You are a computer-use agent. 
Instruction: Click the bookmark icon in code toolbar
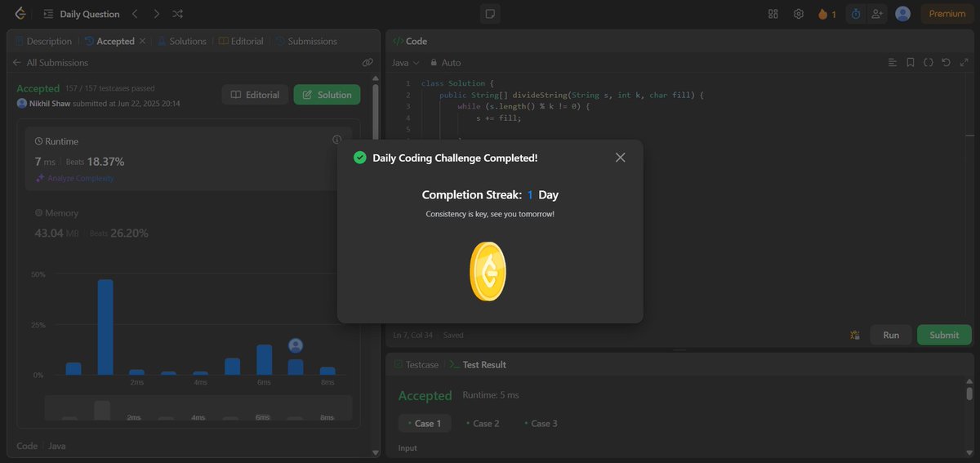(911, 63)
